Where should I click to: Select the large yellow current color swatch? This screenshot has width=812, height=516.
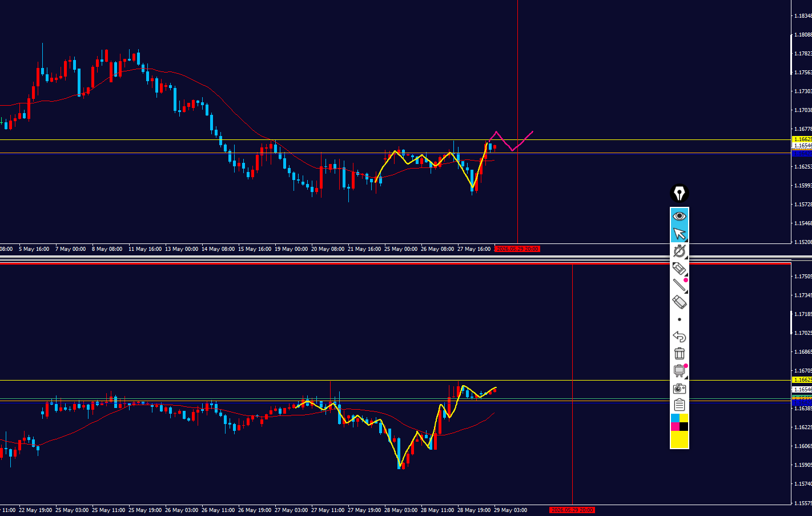[x=680, y=439]
